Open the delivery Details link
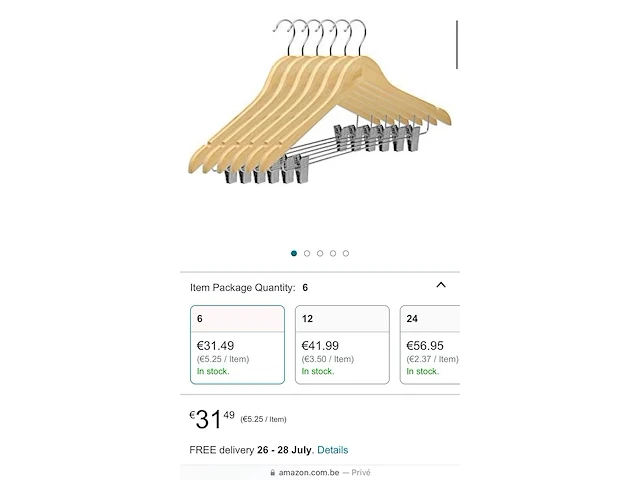 tap(333, 450)
